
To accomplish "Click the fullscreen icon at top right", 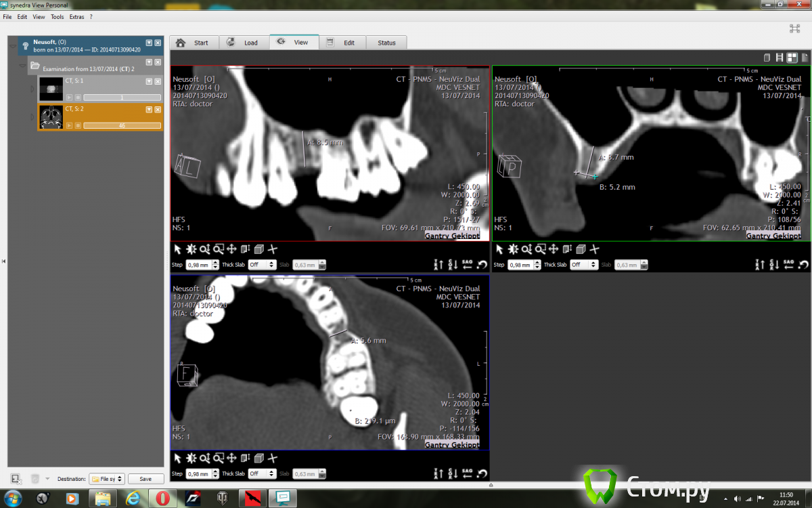I will (794, 28).
